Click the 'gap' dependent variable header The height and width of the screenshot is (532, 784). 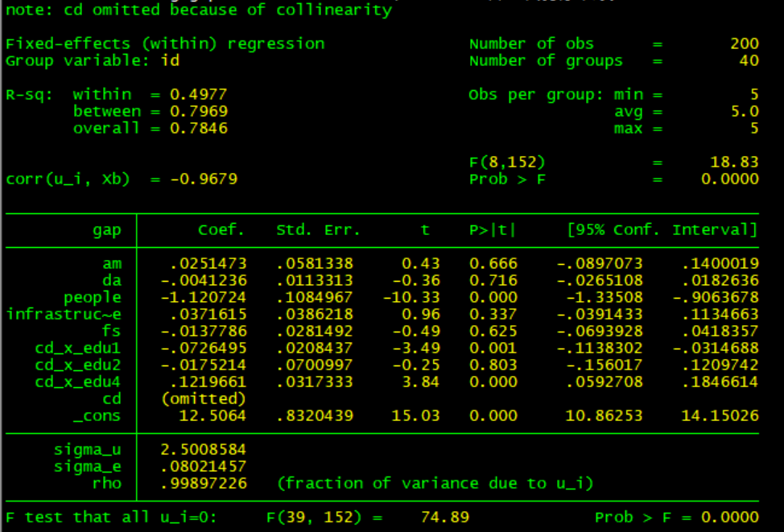click(x=107, y=230)
